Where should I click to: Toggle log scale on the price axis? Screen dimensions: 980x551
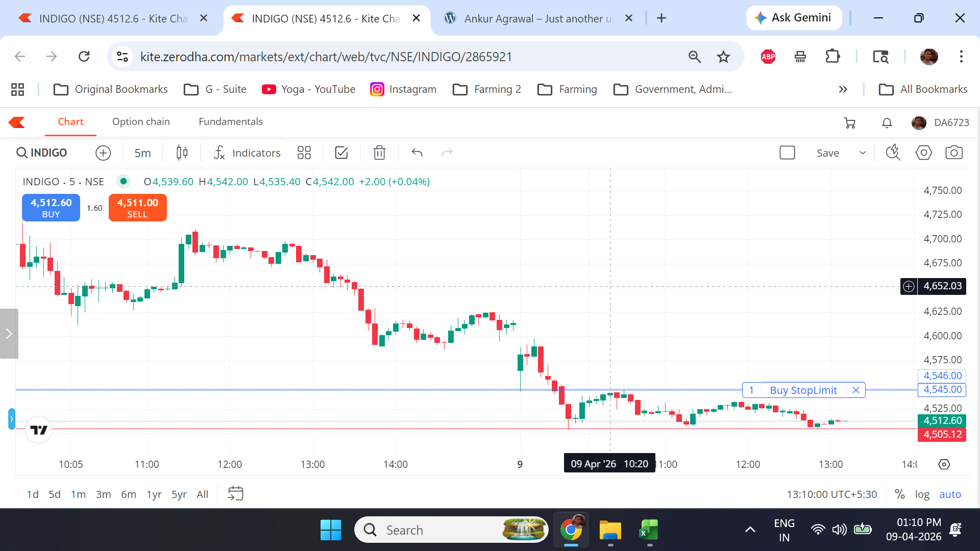point(922,494)
